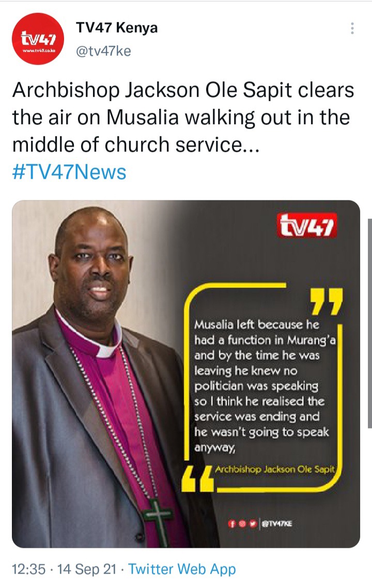
Task: Click the scrollbar on the right edge
Action: pyautogui.click(x=370, y=323)
